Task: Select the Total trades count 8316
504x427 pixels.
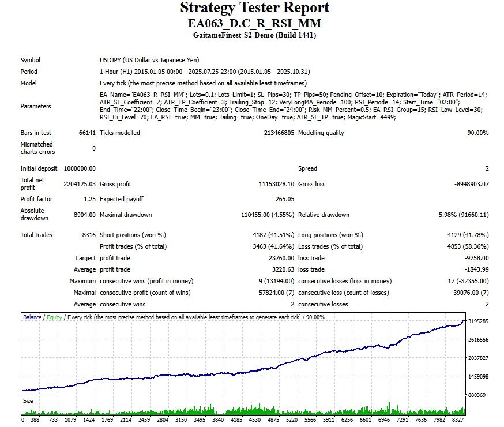Action: pyautogui.click(x=89, y=235)
